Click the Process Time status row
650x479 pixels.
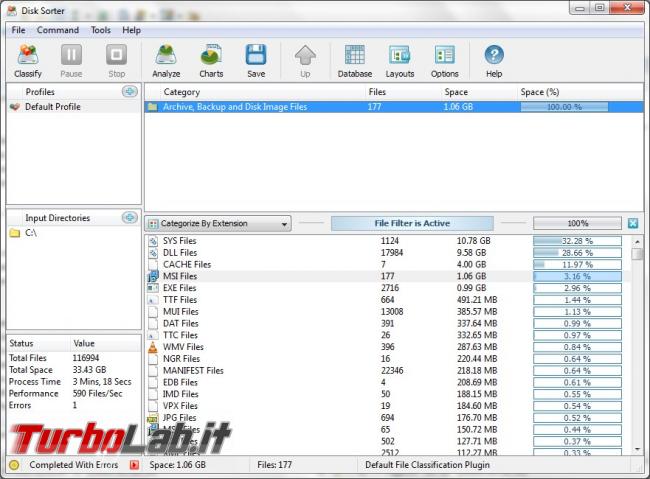click(x=74, y=382)
